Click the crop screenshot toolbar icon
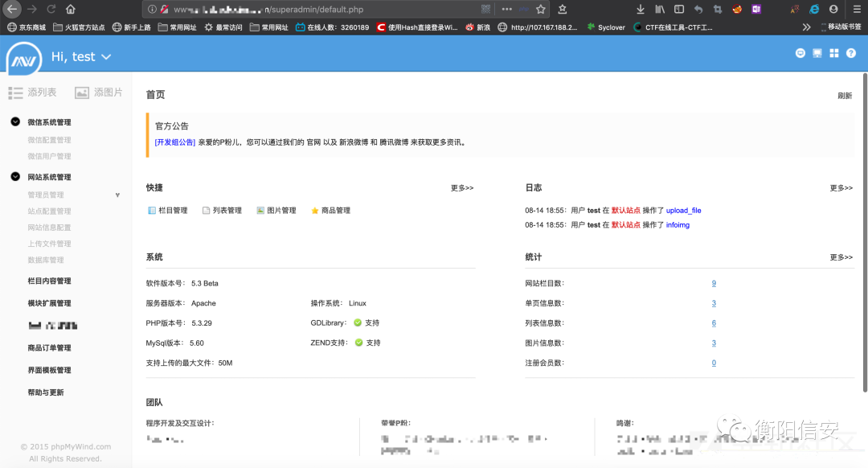 coord(718,9)
